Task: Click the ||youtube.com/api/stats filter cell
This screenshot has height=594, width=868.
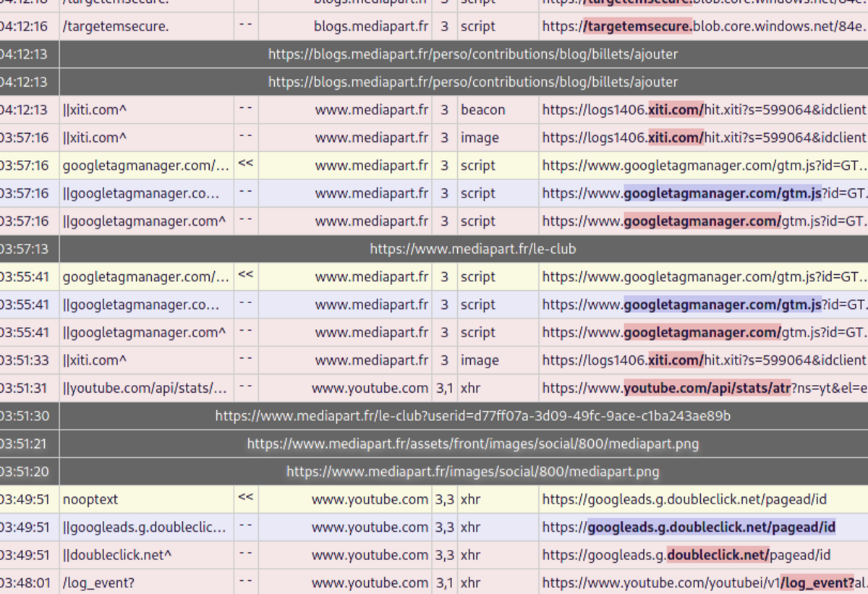Action: coord(146,389)
